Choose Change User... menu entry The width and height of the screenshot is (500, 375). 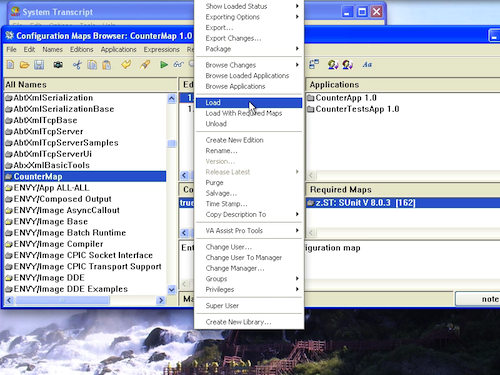[x=249, y=247]
